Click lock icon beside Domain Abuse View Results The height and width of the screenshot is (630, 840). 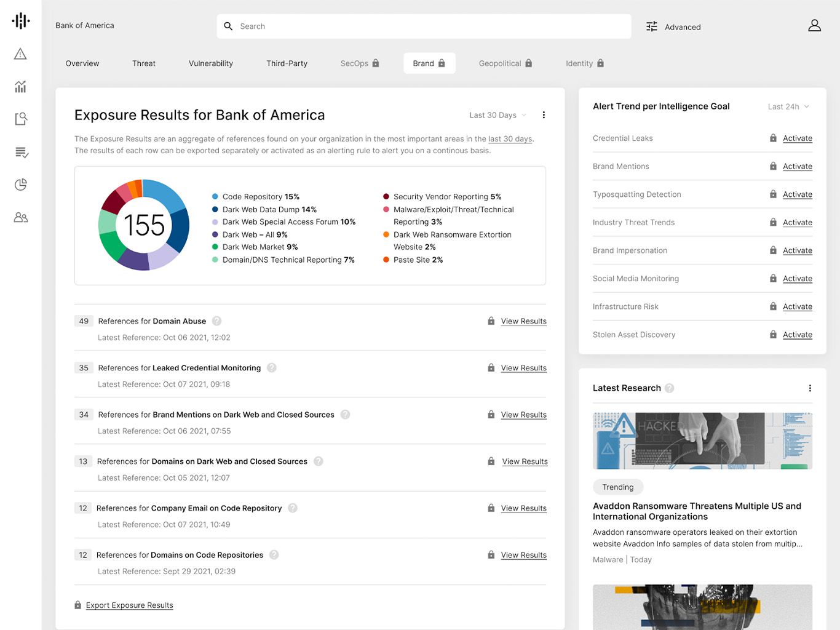pyautogui.click(x=491, y=321)
